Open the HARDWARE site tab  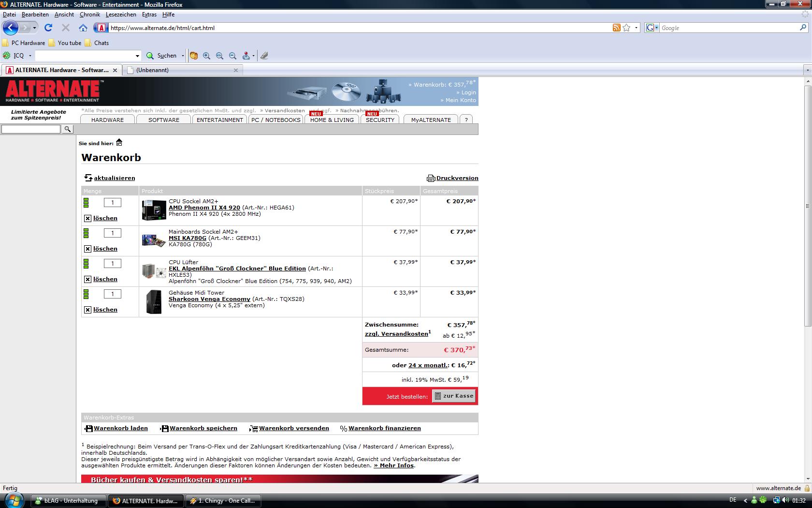[107, 120]
